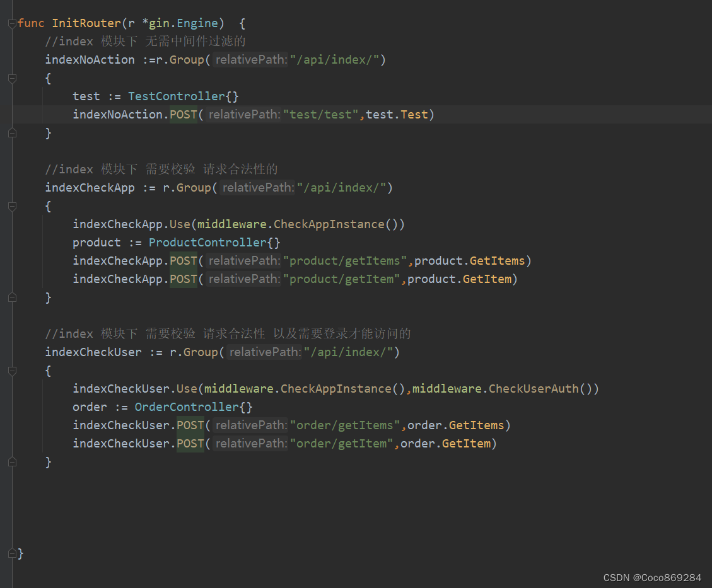Viewport: 712px width, 588px height.
Task: Click relativePath hint before "test/test"
Action: click(244, 114)
